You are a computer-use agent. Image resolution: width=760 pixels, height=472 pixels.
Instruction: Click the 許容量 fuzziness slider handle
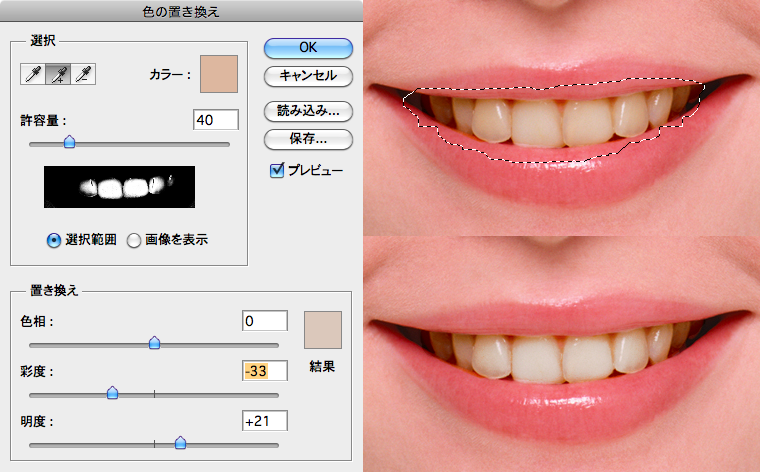point(69,143)
